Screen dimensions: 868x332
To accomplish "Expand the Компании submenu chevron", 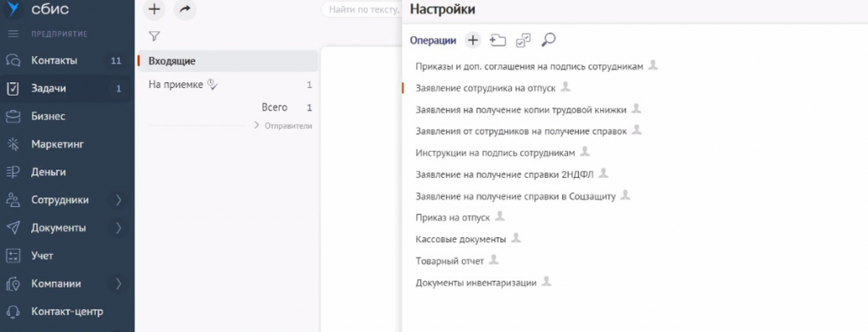I will (119, 284).
